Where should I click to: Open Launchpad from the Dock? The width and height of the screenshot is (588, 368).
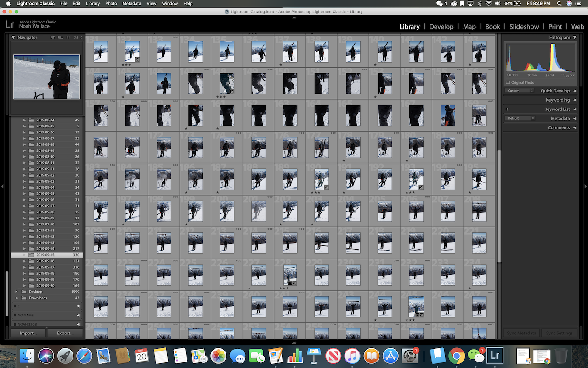point(65,356)
